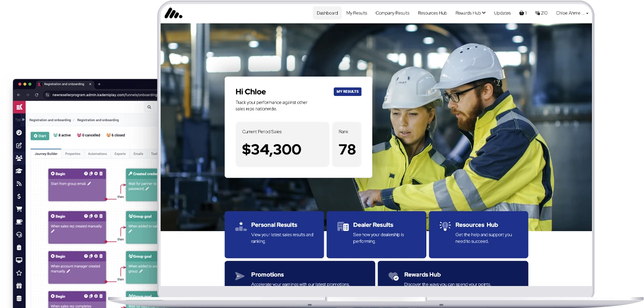The width and height of the screenshot is (644, 308).
Task: Select the Journey Builder tab
Action: point(46,154)
